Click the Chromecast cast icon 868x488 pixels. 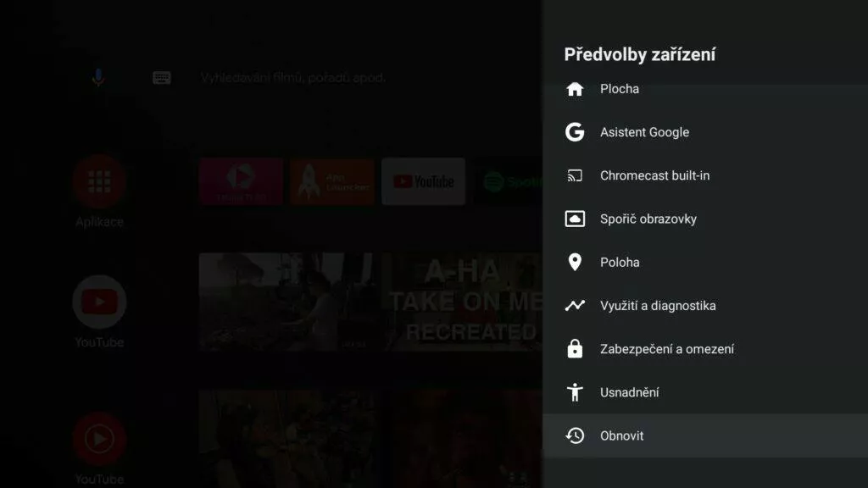coord(575,176)
